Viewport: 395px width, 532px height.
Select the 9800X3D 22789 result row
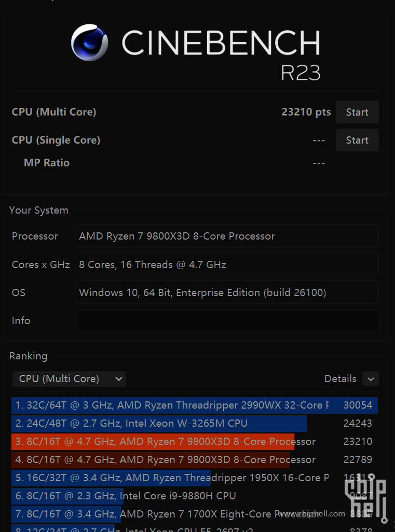[x=195, y=459]
